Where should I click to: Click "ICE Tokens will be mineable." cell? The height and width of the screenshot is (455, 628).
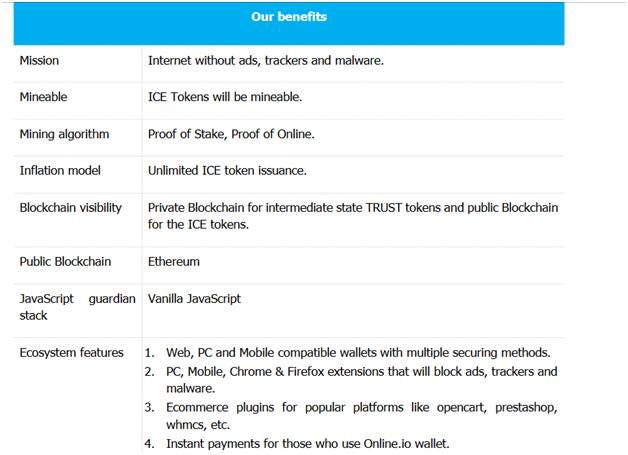pos(225,97)
